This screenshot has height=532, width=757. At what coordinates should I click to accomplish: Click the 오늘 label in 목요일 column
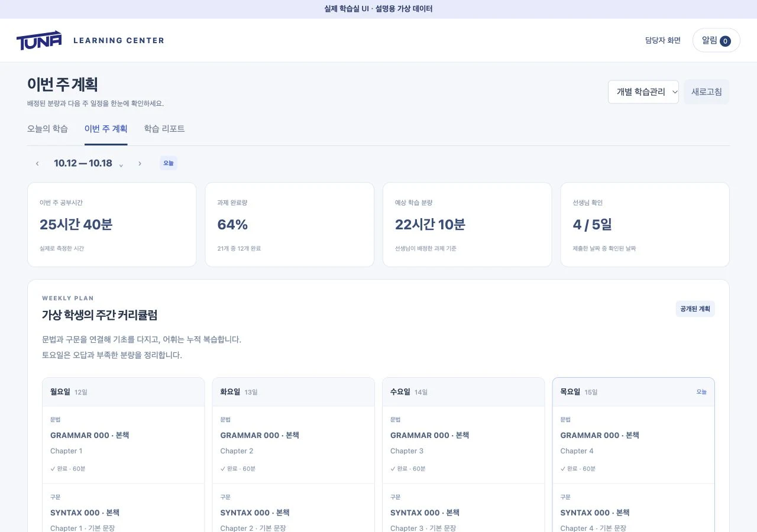click(701, 392)
